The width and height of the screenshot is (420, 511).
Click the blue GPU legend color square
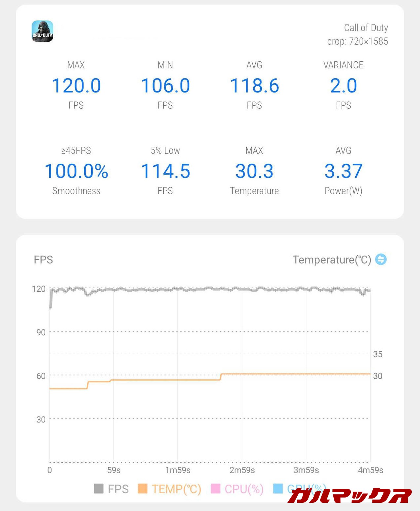coord(278,488)
